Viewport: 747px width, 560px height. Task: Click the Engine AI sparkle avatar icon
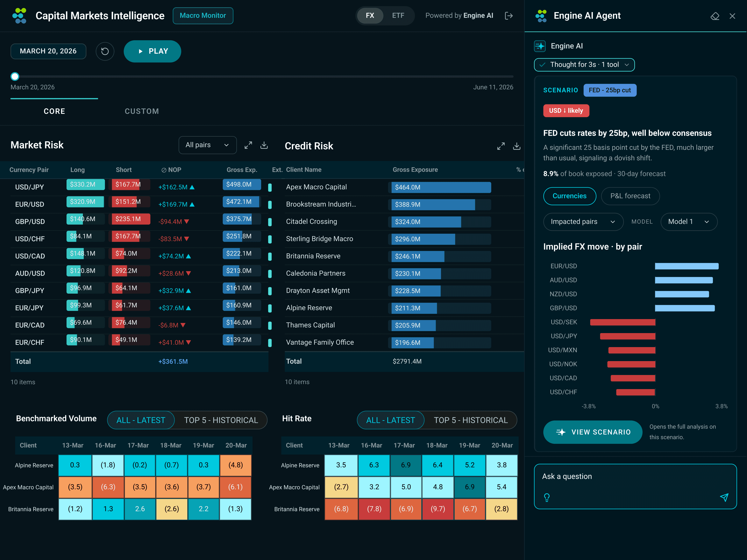pyautogui.click(x=540, y=46)
